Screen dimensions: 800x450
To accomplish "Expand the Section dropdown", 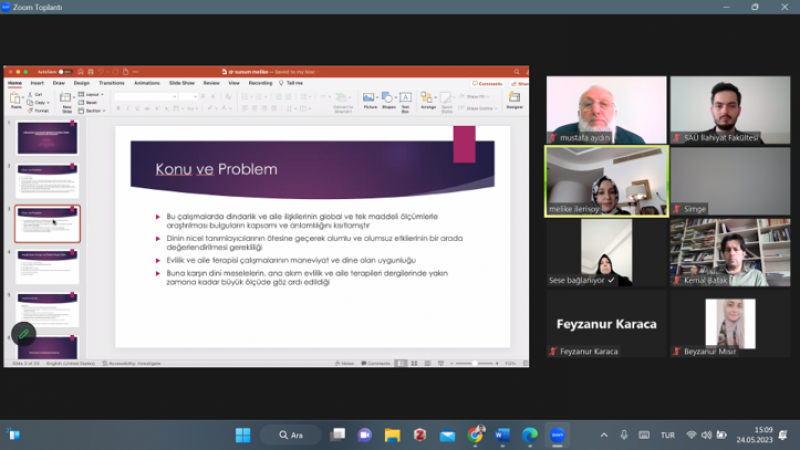I will point(93,110).
